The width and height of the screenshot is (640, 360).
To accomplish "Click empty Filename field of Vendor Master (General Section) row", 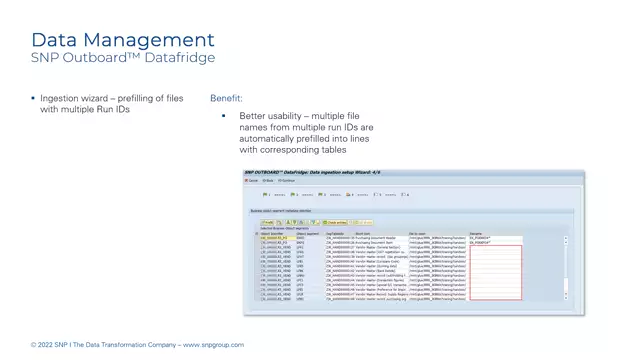I will 496,248.
